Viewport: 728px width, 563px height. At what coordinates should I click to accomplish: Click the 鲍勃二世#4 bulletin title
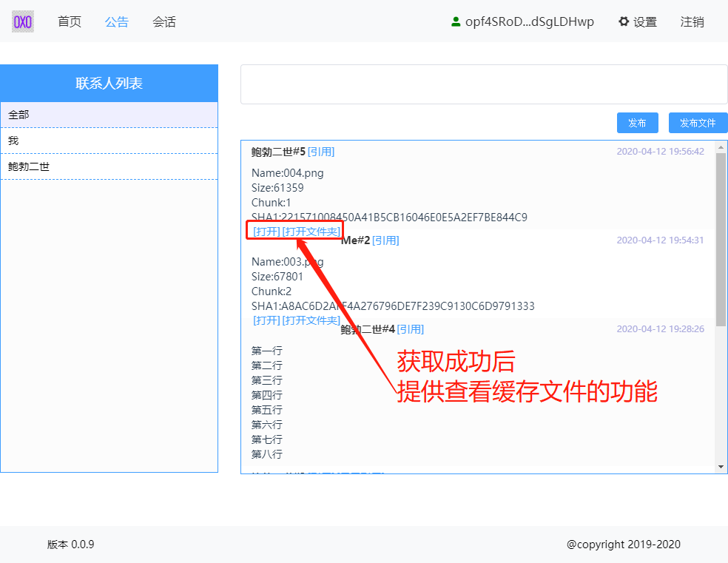(368, 329)
